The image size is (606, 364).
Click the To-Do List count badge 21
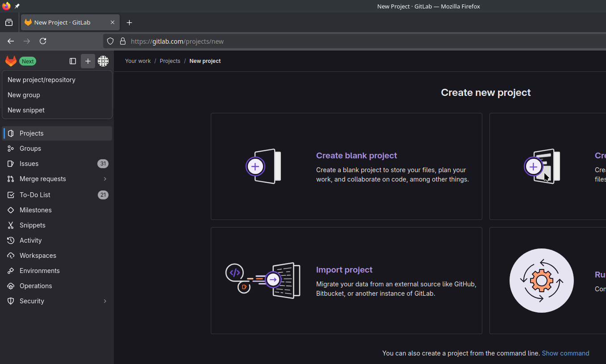tap(103, 195)
